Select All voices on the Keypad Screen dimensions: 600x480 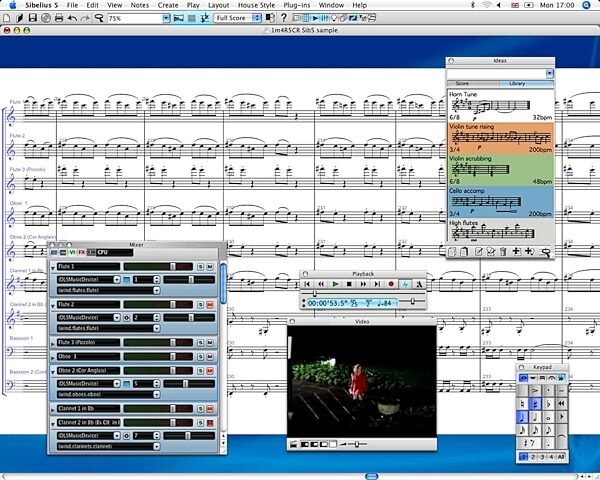click(561, 457)
